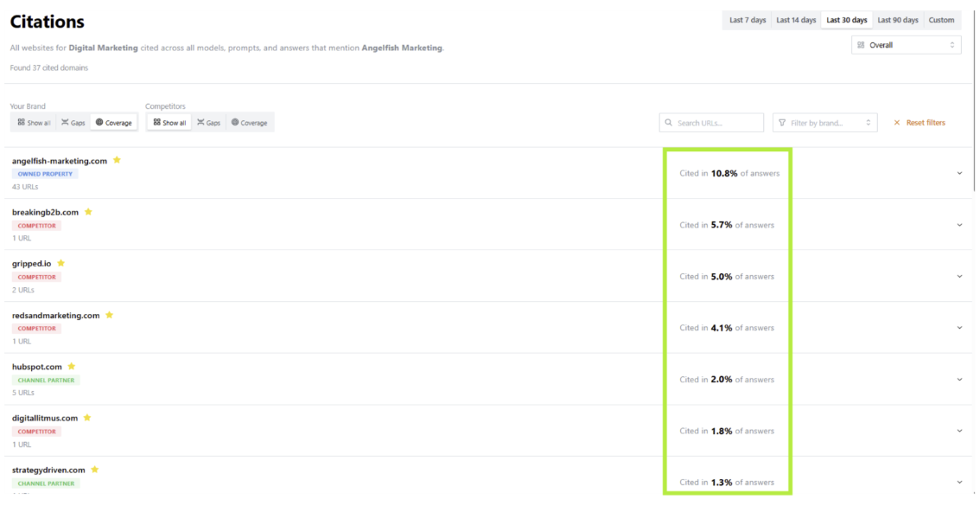Image resolution: width=980 pixels, height=506 pixels.
Task: Expand the breakingb2b.com row chevron
Action: point(959,225)
